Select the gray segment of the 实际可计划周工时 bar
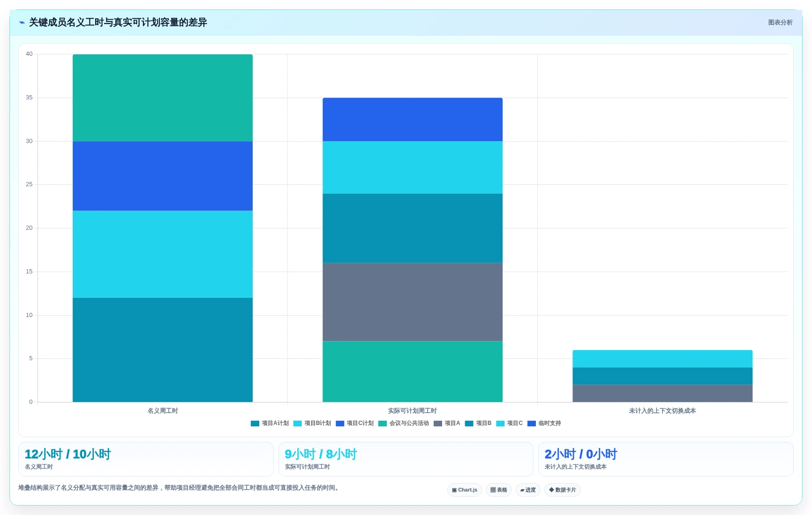This screenshot has width=812, height=515. (x=413, y=302)
